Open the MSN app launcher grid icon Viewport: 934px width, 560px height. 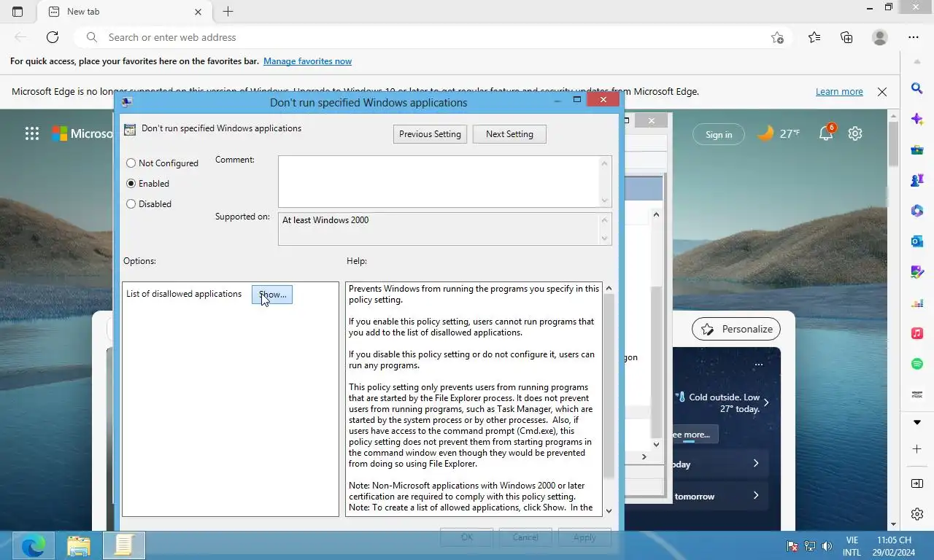tap(31, 133)
